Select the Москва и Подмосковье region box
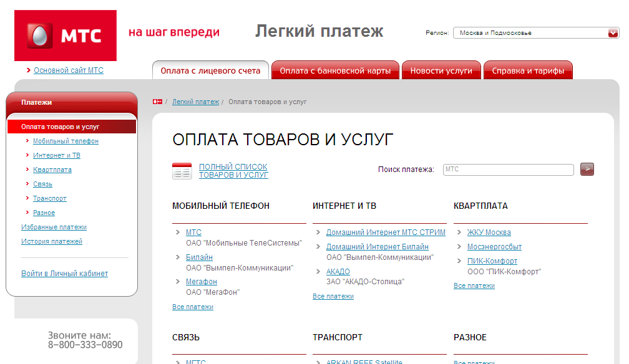Image resolution: width=629 pixels, height=364 pixels. (x=536, y=33)
